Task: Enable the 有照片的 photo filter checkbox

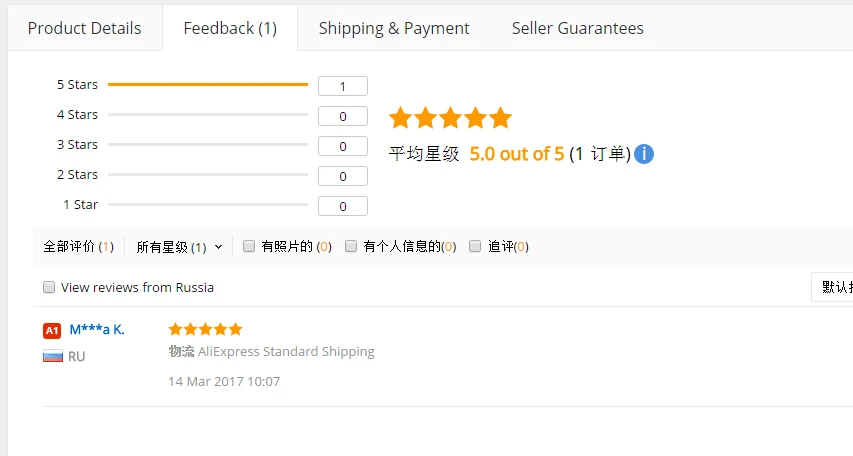Action: (x=249, y=246)
